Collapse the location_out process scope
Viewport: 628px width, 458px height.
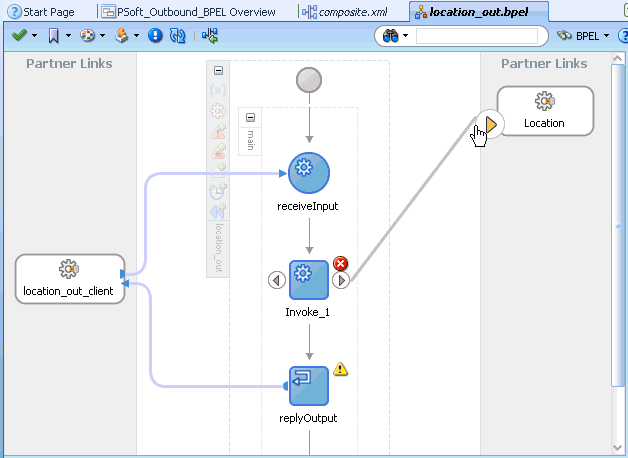point(218,70)
